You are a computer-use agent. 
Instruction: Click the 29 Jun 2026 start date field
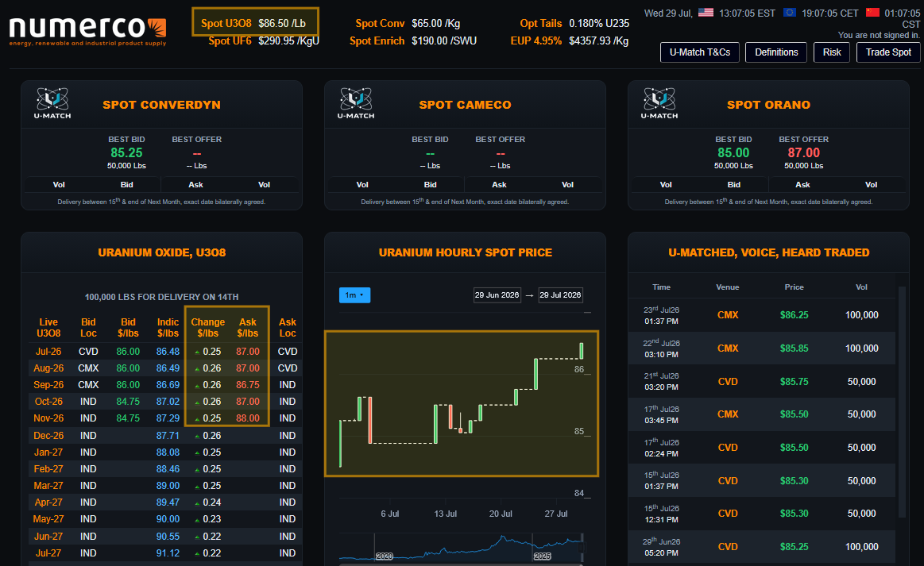(x=497, y=295)
